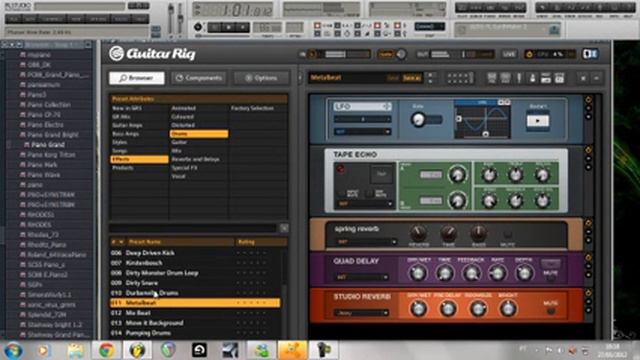Open the LFO preset dropdown
Screen dimensions: 640x360
click(362, 131)
